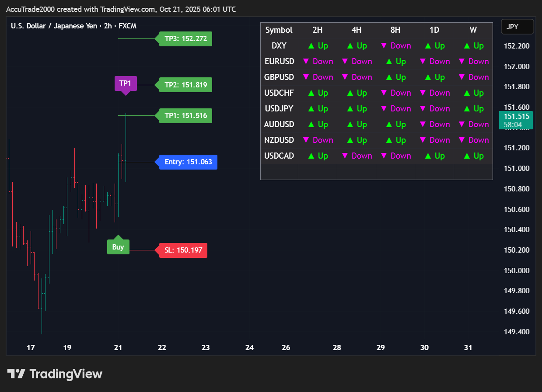Screen dimensions: 542x392
Task: Click NZDUSD 4H up arrow indicator
Action: coord(350,140)
